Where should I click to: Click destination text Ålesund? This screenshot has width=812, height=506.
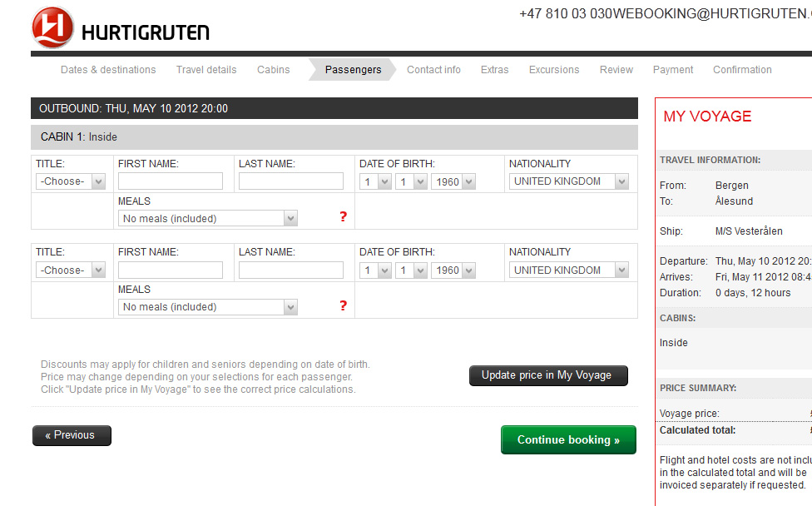(734, 201)
